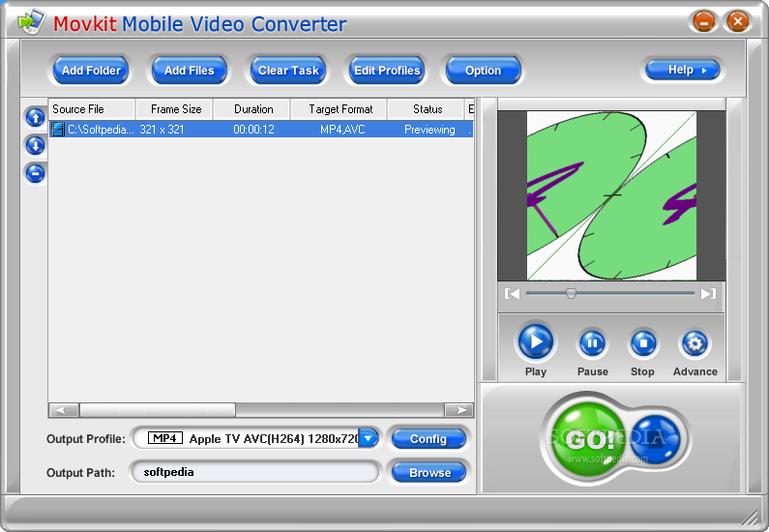The width and height of the screenshot is (769, 532).
Task: Click the Output Path text field
Action: (255, 472)
